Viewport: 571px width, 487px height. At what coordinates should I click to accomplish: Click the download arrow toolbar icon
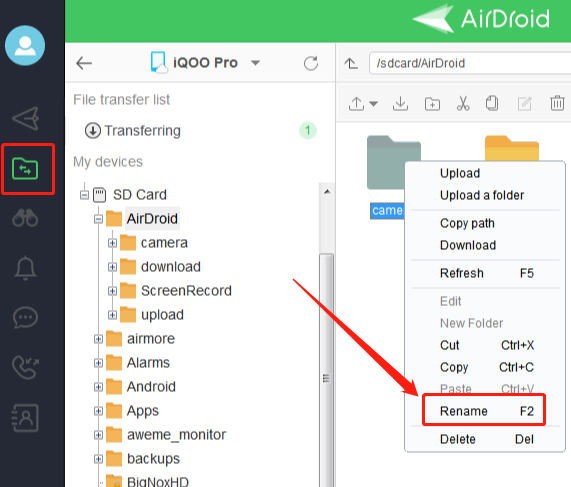[x=400, y=103]
